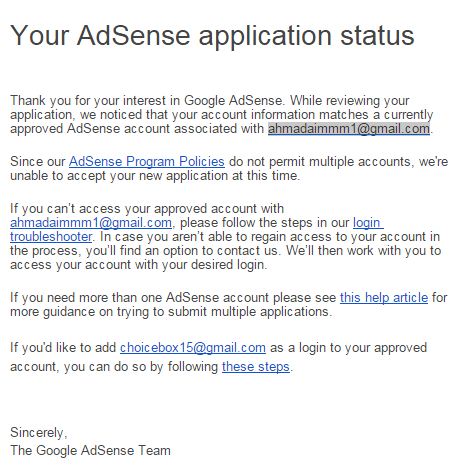Open "this help article" link
The image size is (464, 467).
[384, 297]
